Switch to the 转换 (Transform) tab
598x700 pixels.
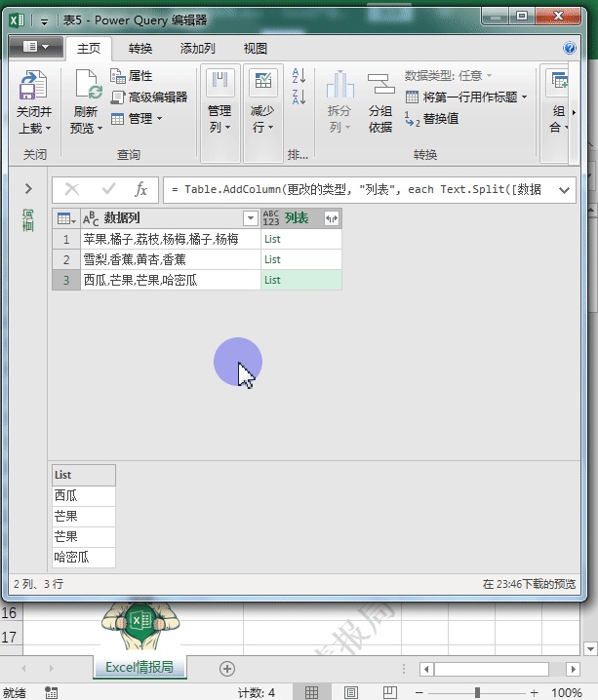140,49
